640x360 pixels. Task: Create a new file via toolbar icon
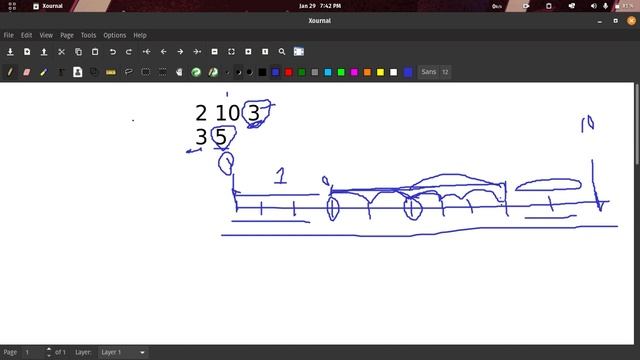[27, 52]
